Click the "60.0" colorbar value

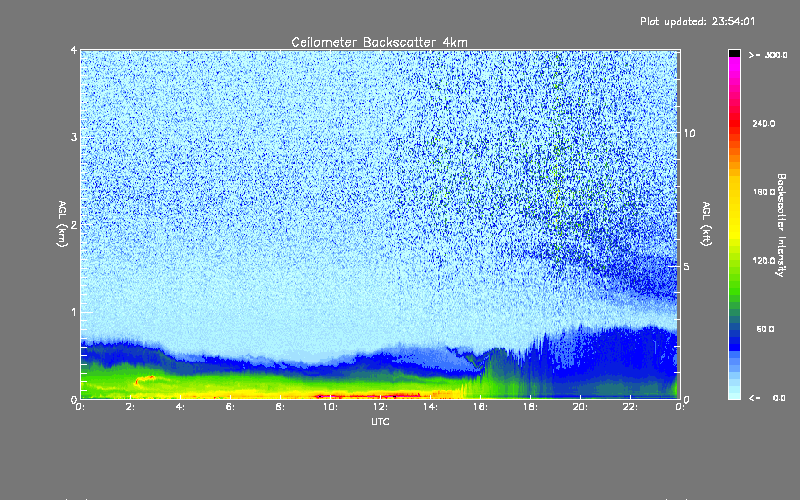pyautogui.click(x=765, y=329)
